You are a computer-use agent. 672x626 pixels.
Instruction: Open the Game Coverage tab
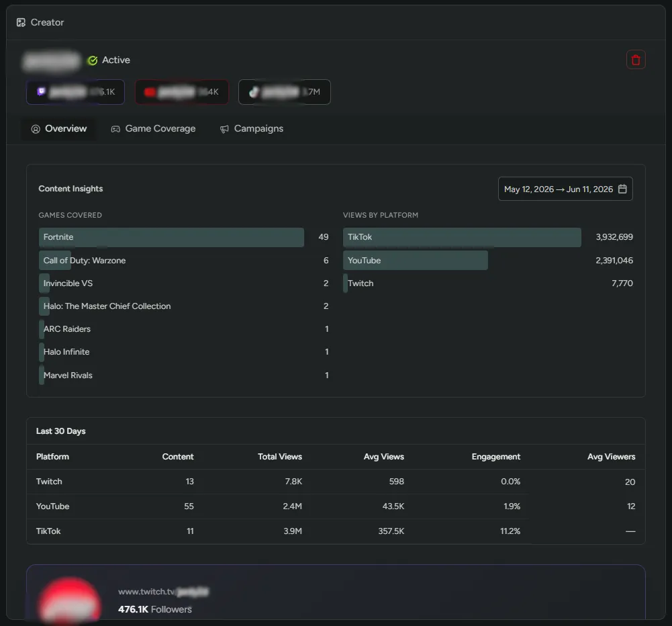coord(154,129)
